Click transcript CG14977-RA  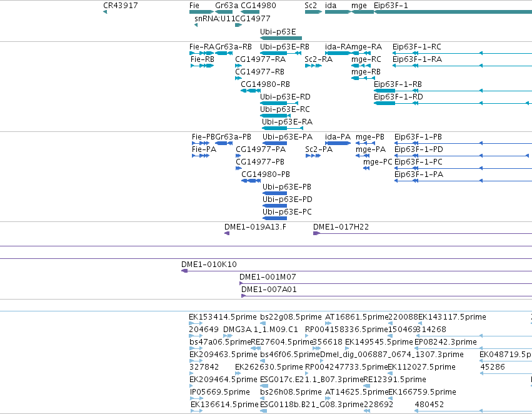[x=261, y=59]
